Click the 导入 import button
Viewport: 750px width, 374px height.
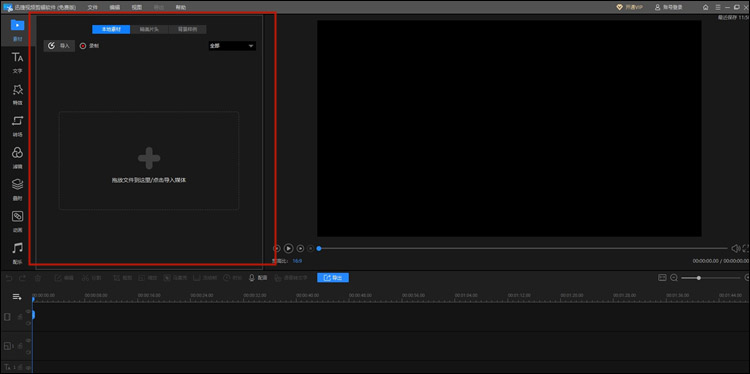click(x=59, y=46)
